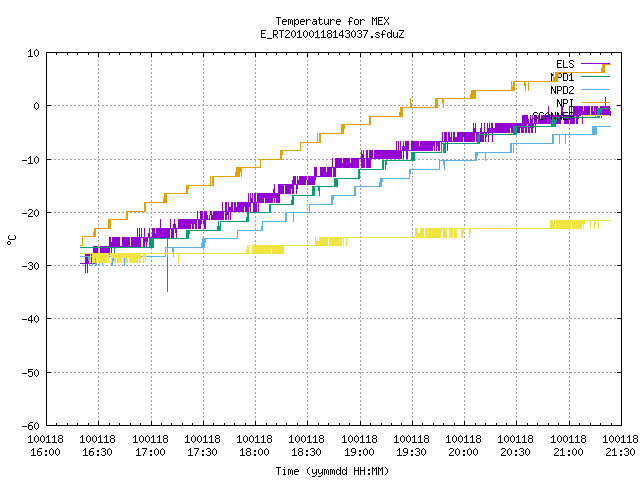Select the filename E_RT20100118143037.sfduZ subtitle
Screen dimensions: 640x480
point(332,34)
